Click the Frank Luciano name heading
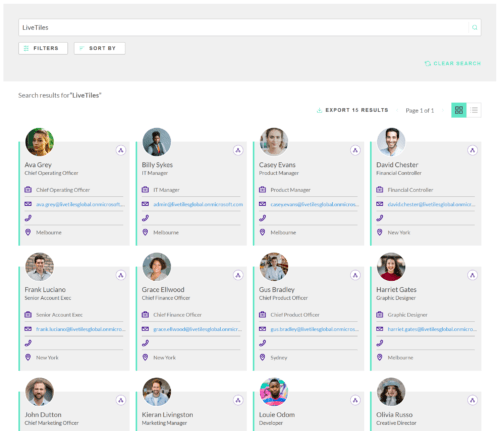The width and height of the screenshot is (500, 431). [x=45, y=290]
